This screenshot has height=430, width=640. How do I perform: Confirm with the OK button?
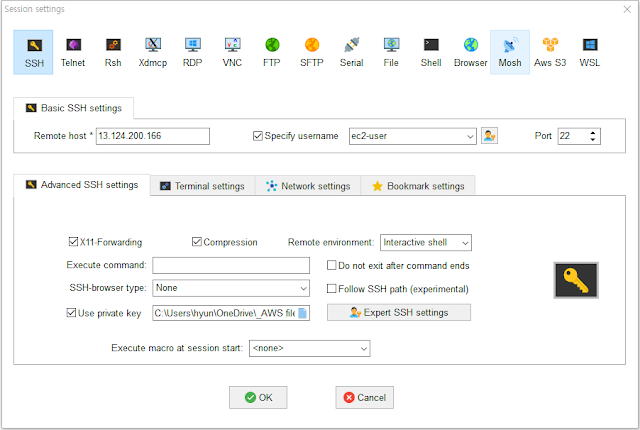coord(258,397)
